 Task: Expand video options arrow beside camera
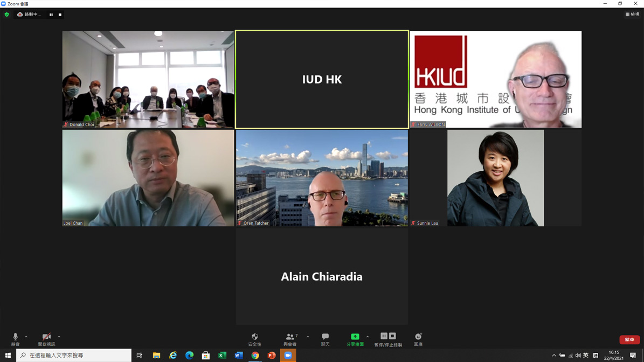[x=59, y=337]
